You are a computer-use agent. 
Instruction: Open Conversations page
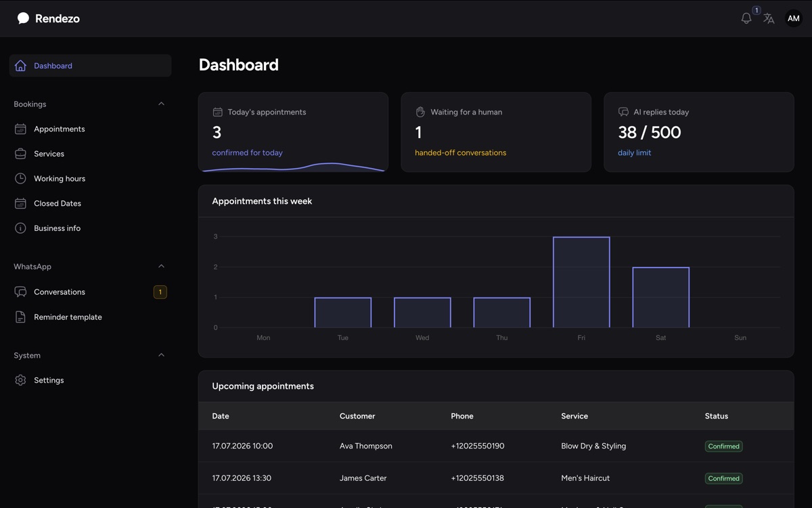tap(90, 292)
